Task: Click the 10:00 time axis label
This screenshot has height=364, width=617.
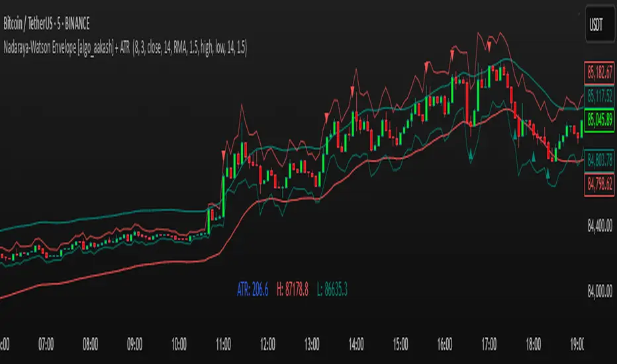Action: 179,344
